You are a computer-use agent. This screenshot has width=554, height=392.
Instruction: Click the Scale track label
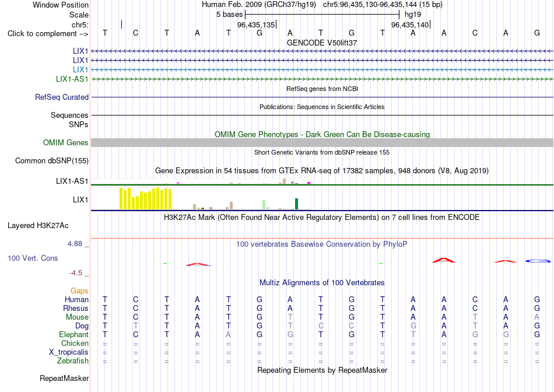pyautogui.click(x=79, y=15)
